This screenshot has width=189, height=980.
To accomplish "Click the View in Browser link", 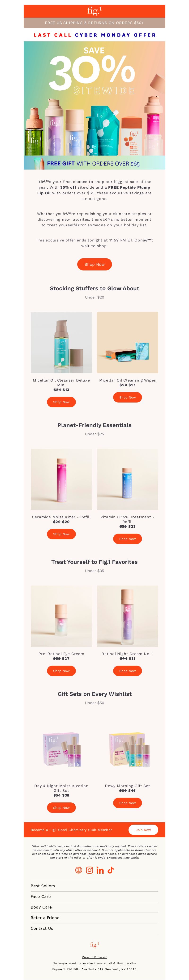I will tap(94, 957).
